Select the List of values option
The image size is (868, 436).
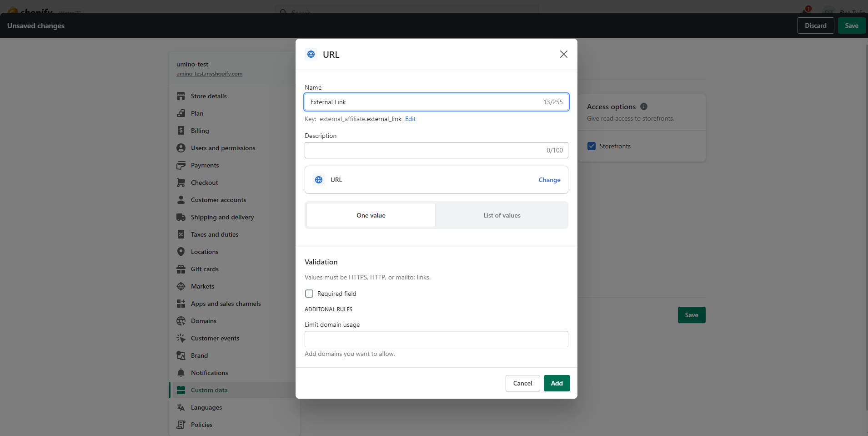[x=502, y=215]
